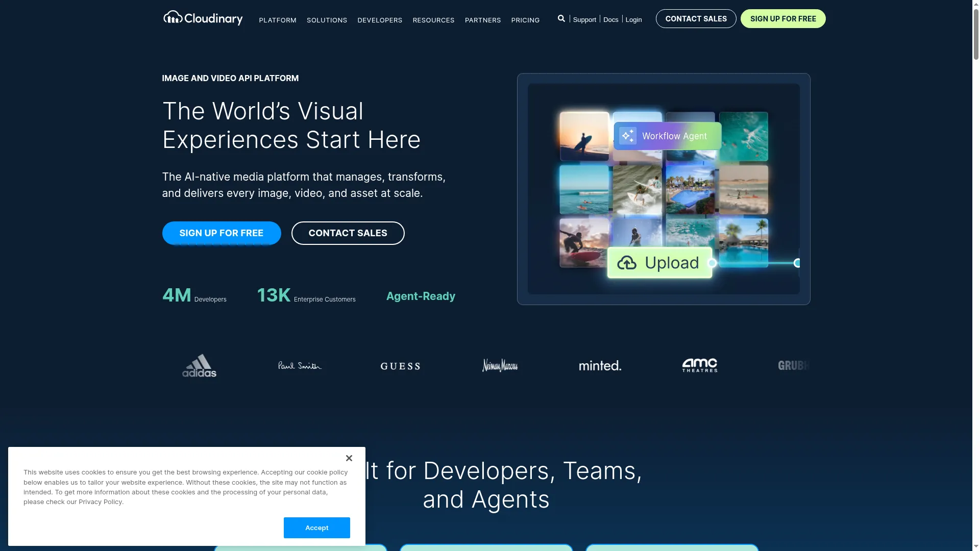Go to the Pricing page

(x=525, y=20)
